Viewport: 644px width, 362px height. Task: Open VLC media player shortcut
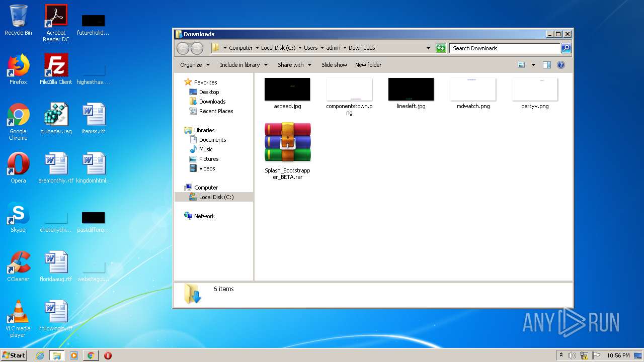pyautogui.click(x=18, y=319)
